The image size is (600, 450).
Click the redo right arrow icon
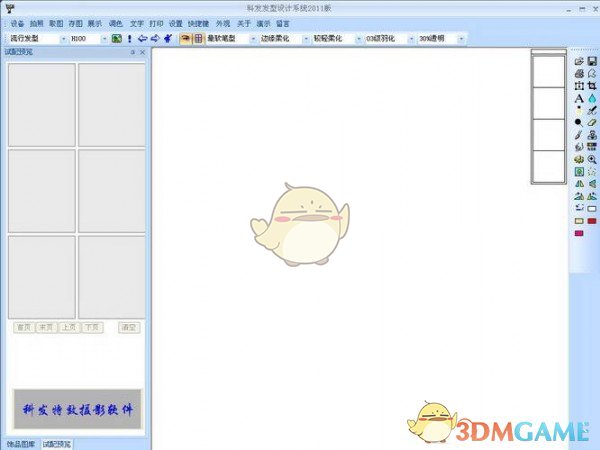point(155,38)
